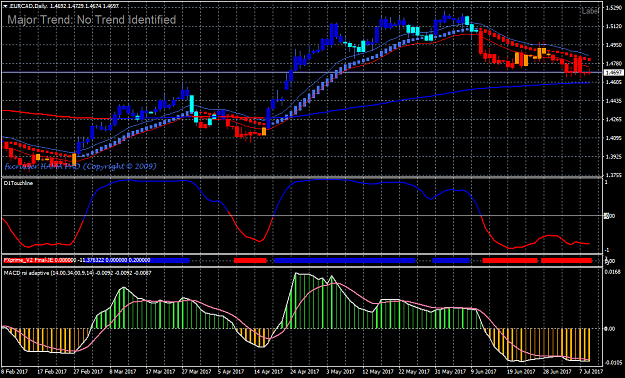Click the D1Touchline indicator label

point(18,183)
